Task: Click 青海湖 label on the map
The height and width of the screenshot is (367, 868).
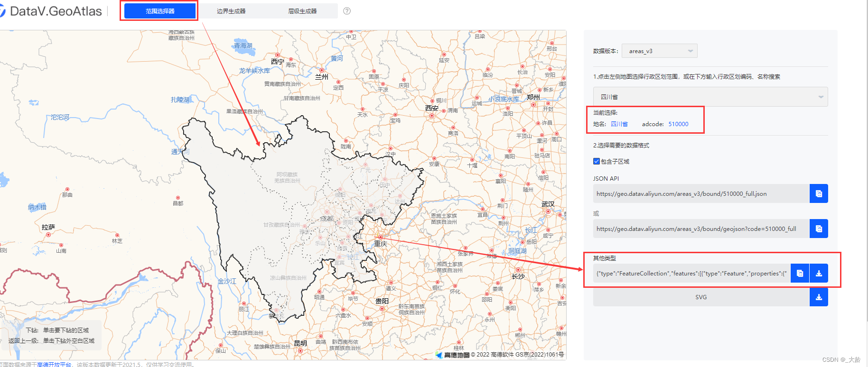Action: (x=243, y=46)
